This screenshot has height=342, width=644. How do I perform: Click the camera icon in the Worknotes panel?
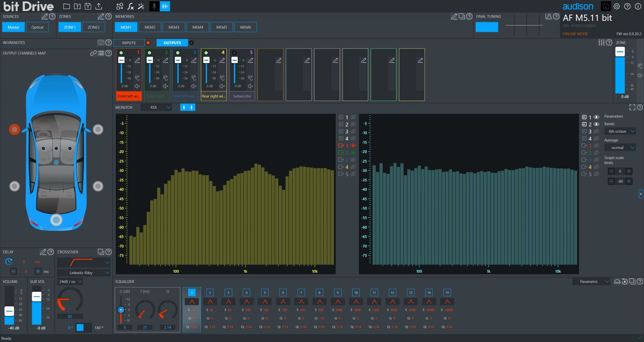(x=101, y=43)
